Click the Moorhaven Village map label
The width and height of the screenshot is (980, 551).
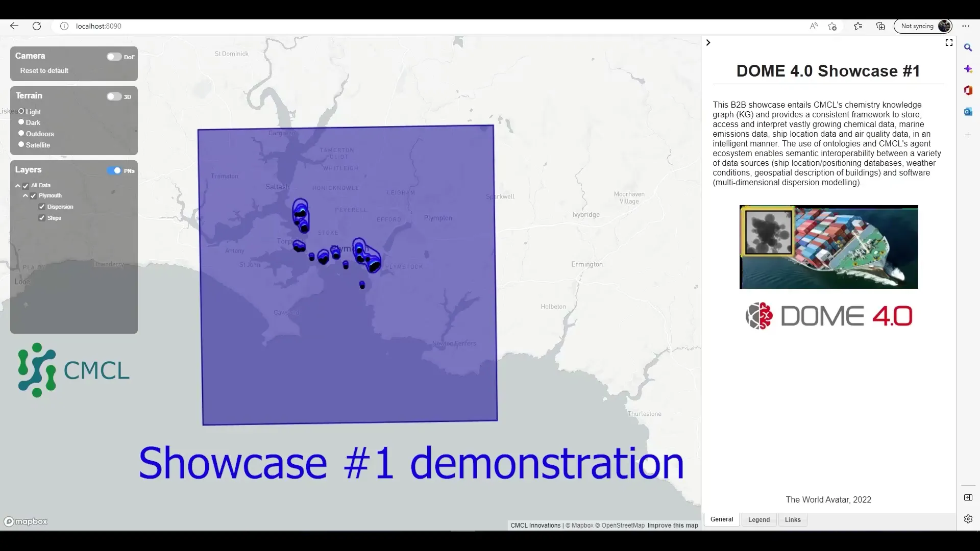(629, 198)
